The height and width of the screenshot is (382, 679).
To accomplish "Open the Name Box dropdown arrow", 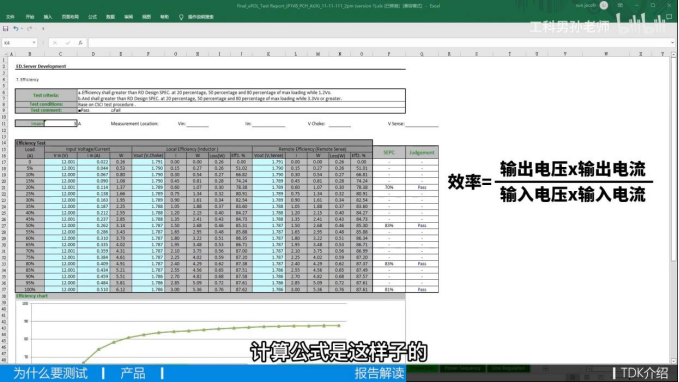I will [34, 43].
